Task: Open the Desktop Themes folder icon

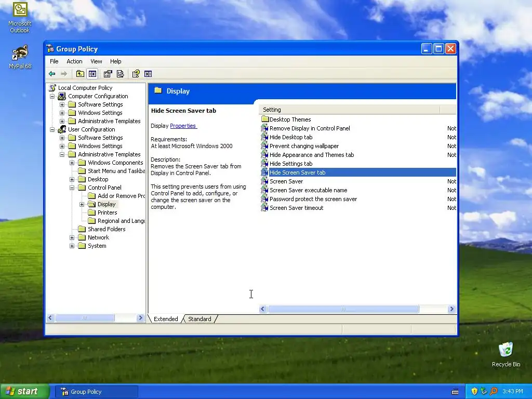Action: (x=265, y=119)
